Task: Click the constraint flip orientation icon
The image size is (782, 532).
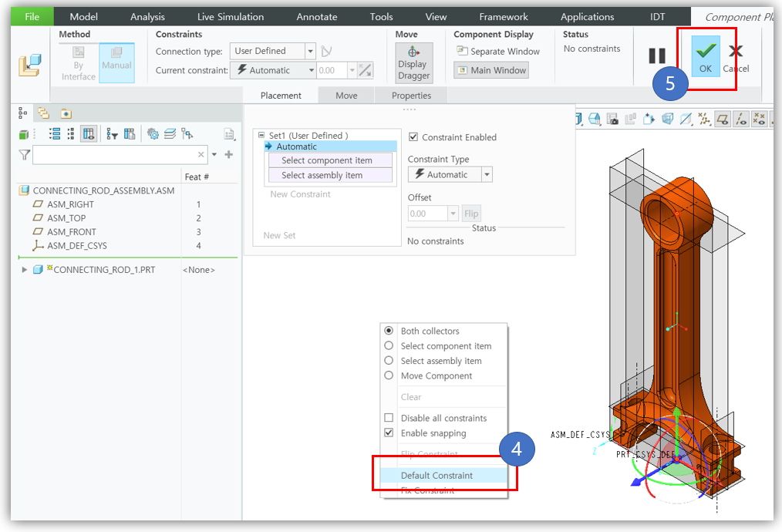Action: [x=365, y=70]
